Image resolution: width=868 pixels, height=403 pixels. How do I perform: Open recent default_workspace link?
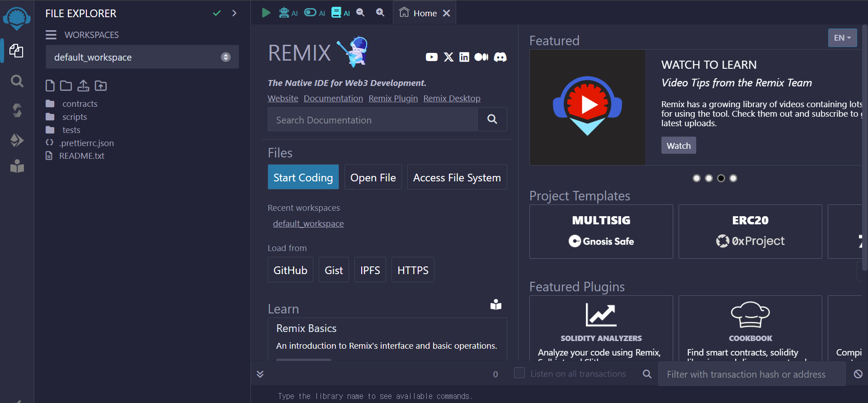point(308,223)
